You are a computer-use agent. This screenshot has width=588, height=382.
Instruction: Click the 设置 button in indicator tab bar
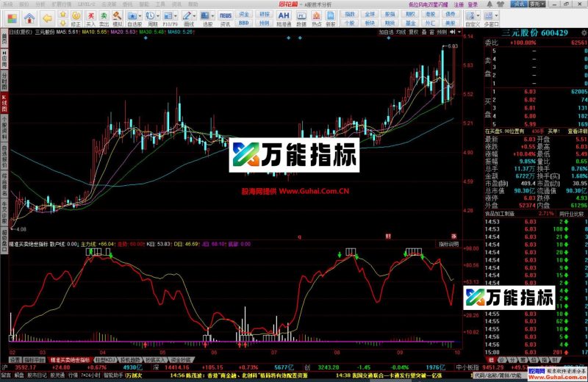tap(15, 360)
